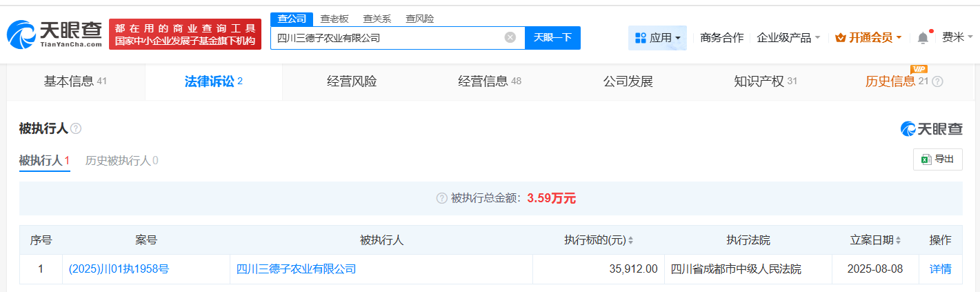
Task: Select the 历史被执行人 sub-tab
Action: 121,161
